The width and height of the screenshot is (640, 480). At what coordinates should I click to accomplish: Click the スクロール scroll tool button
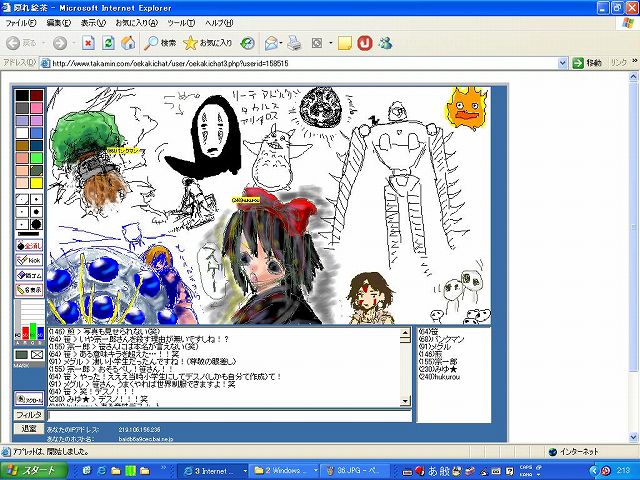click(29, 399)
